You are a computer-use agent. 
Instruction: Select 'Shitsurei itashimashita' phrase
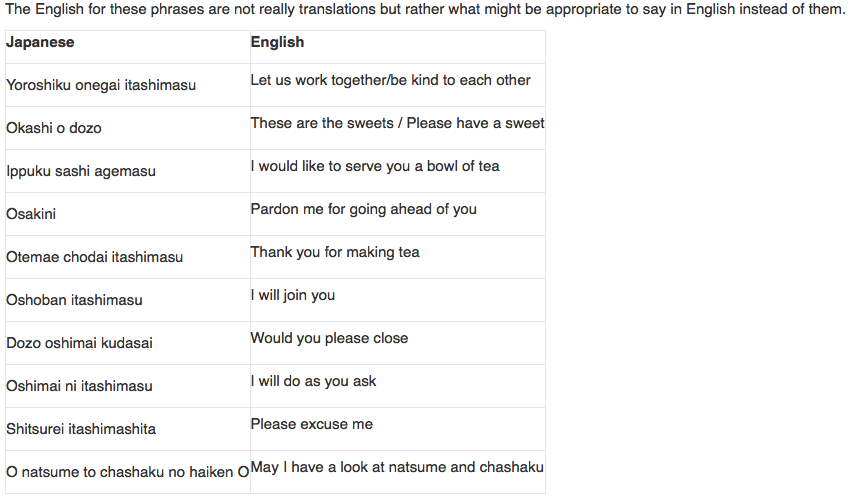(x=81, y=429)
